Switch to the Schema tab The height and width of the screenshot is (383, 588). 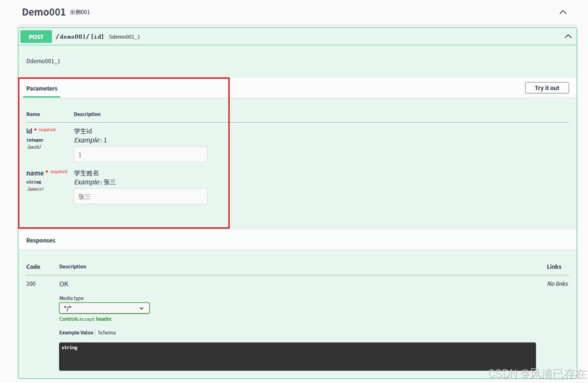107,332
